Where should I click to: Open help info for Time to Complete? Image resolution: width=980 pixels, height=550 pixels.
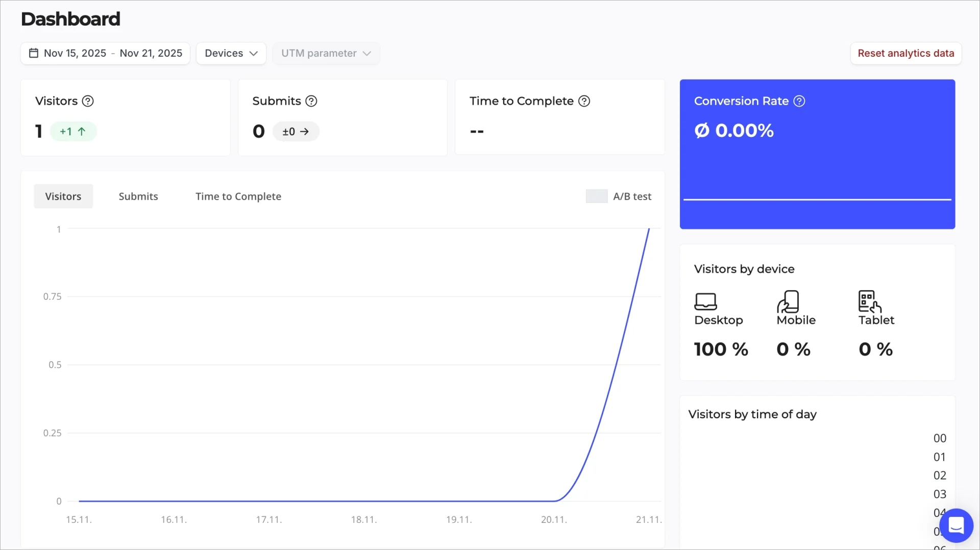(584, 101)
